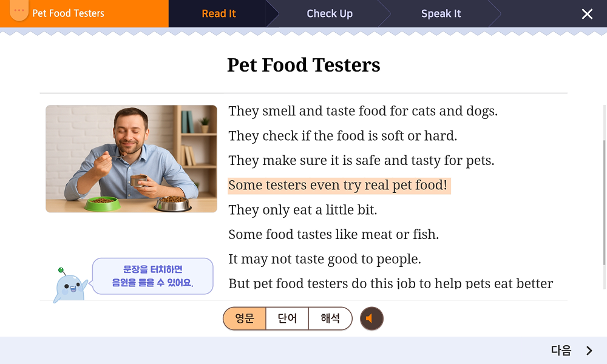Go to the Speak It step
This screenshot has height=364, width=607.
coord(441,13)
